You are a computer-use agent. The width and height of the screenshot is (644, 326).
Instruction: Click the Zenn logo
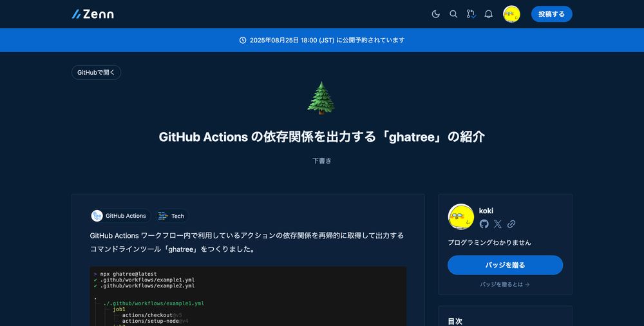92,14
